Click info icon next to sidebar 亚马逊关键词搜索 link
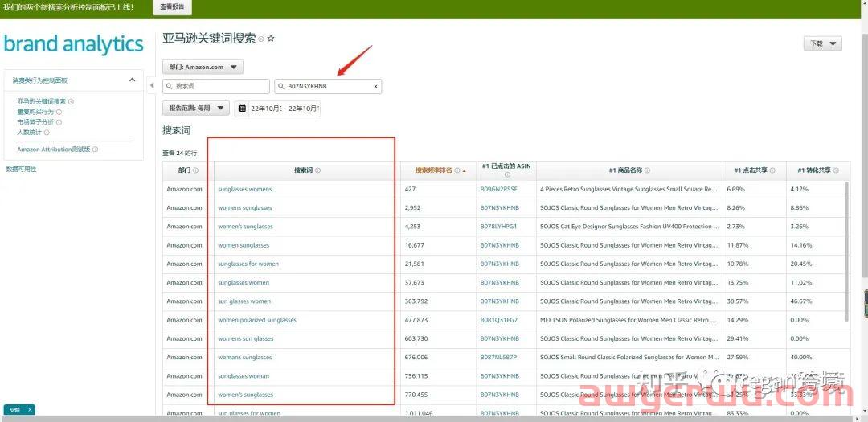This screenshot has width=868, height=422. click(72, 101)
